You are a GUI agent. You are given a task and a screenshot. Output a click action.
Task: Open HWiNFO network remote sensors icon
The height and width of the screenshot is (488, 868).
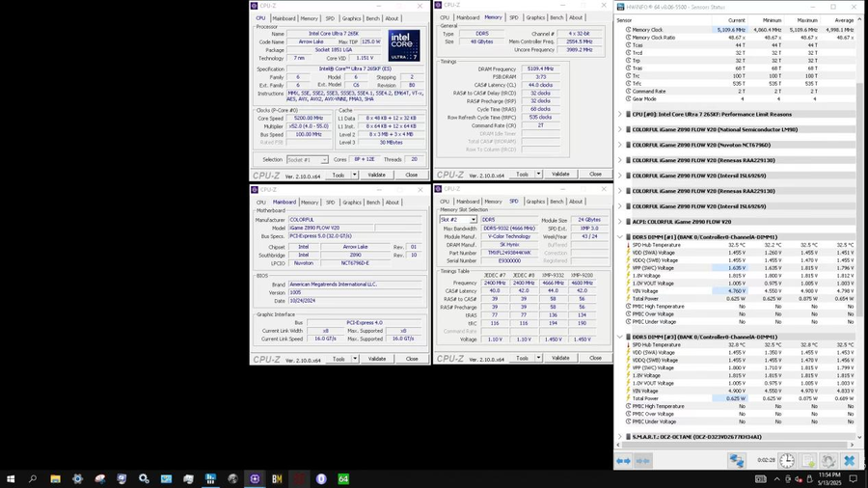pos(736,460)
